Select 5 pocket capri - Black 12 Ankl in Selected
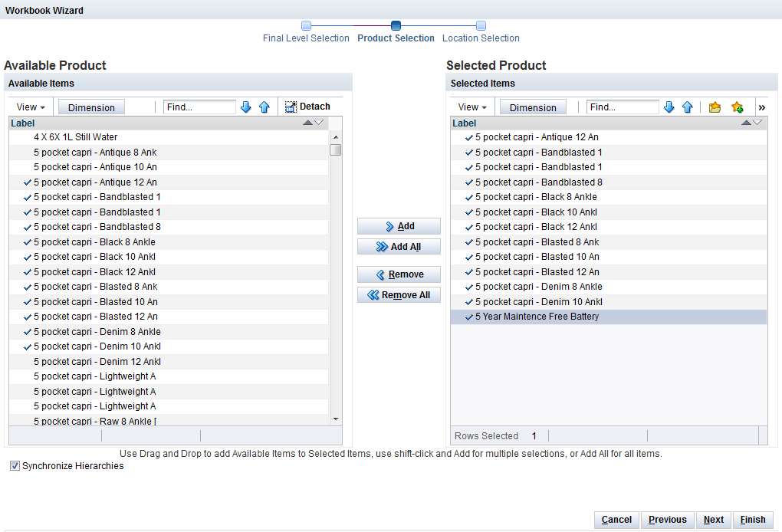The height and width of the screenshot is (532, 782). coord(609,227)
